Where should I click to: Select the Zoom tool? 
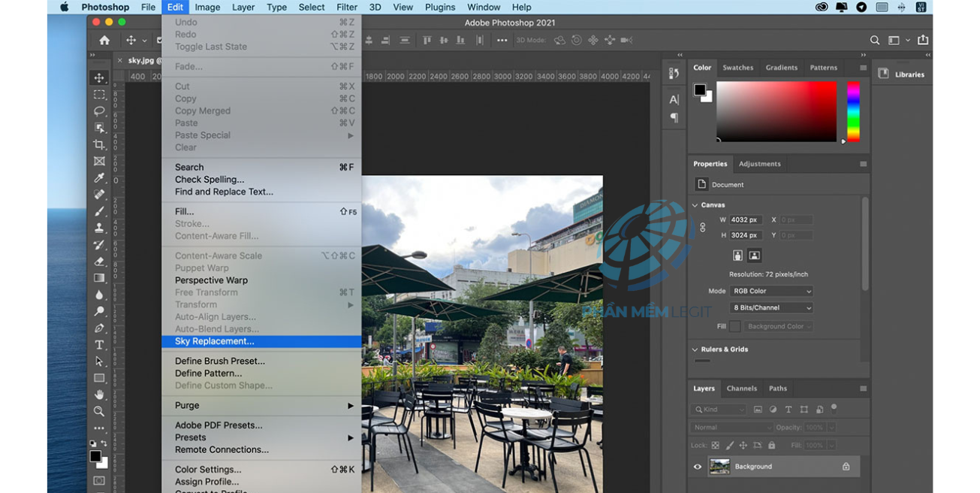click(x=99, y=411)
